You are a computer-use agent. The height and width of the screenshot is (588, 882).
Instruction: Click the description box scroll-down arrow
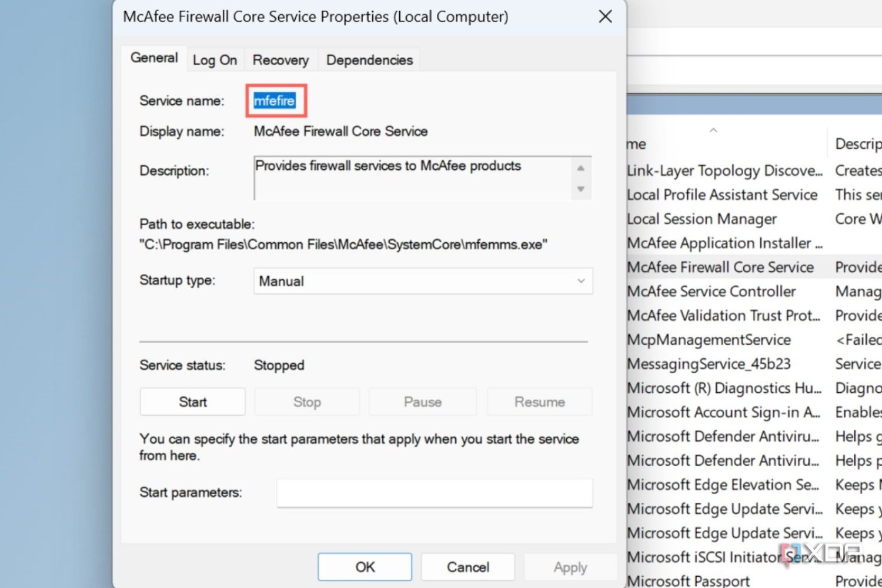point(580,190)
